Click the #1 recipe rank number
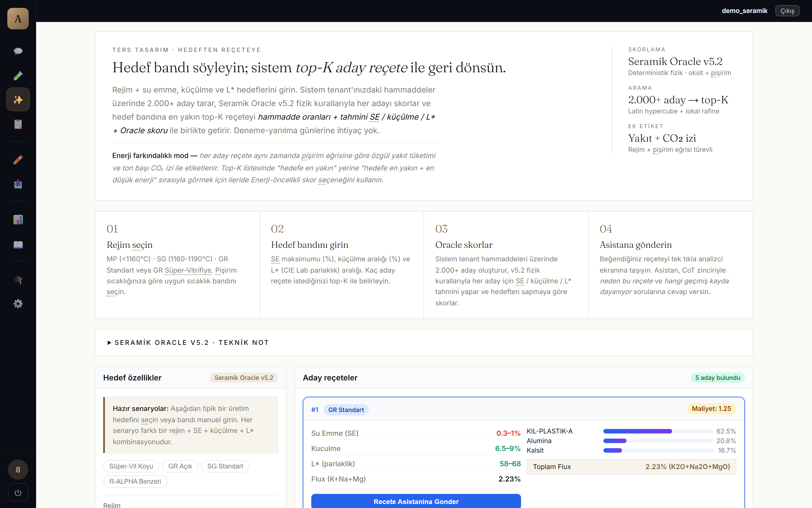Image resolution: width=812 pixels, height=508 pixels. pos(315,410)
